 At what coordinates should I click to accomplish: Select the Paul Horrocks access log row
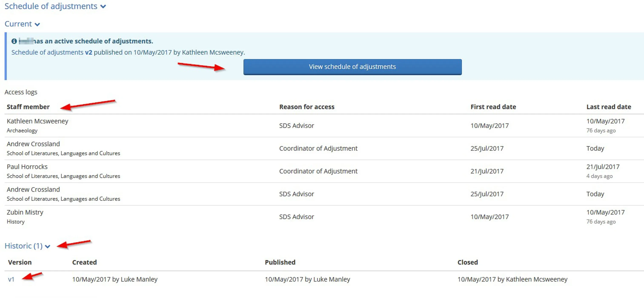click(27, 167)
